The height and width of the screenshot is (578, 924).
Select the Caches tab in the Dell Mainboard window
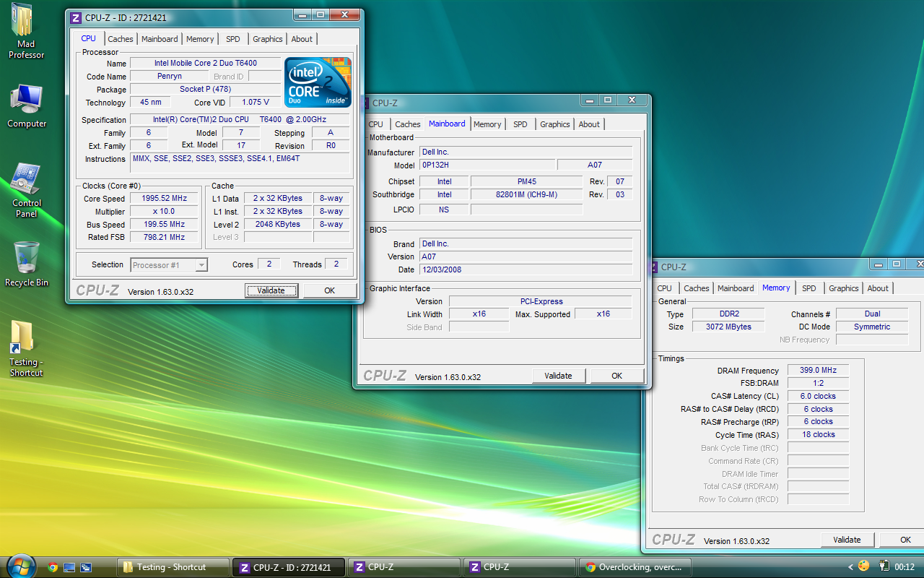408,124
